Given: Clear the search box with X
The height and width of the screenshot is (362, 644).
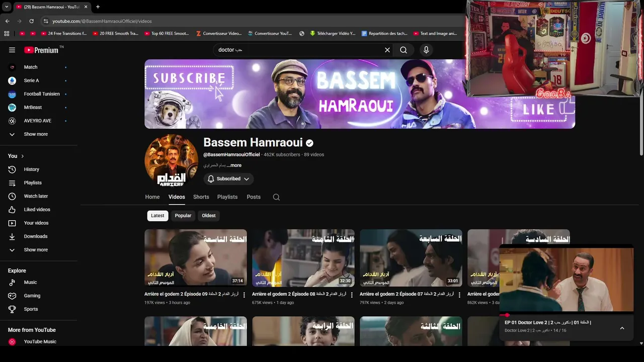Looking at the screenshot, I should 387,50.
